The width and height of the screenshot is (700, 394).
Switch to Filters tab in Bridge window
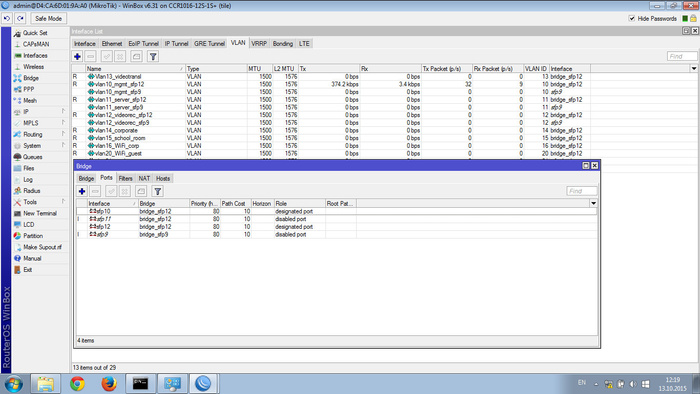tap(125, 178)
